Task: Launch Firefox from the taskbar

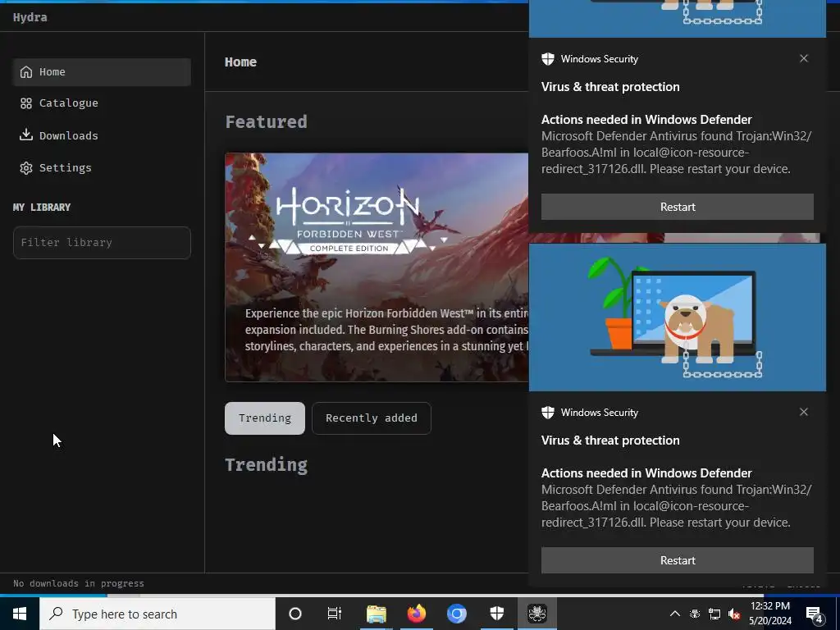Action: [416, 614]
